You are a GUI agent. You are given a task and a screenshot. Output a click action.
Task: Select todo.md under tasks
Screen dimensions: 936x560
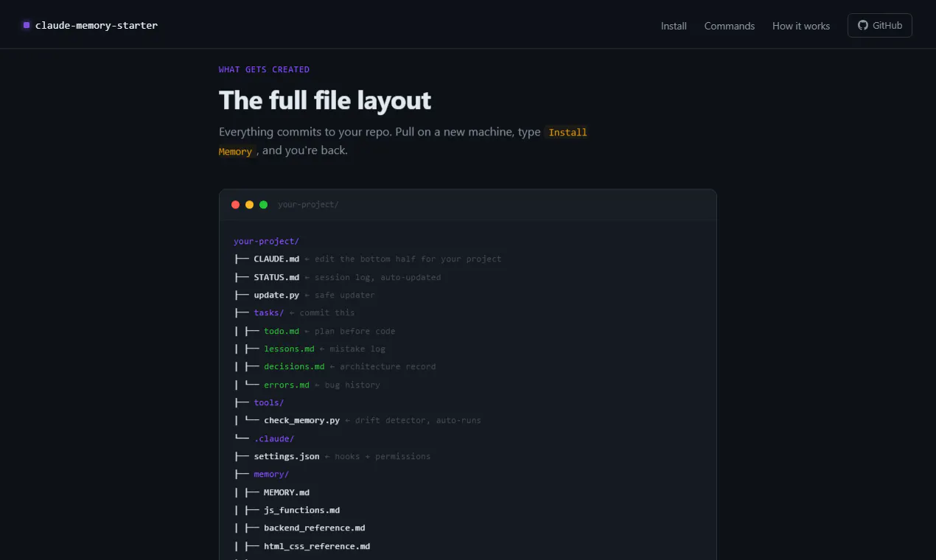[282, 331]
